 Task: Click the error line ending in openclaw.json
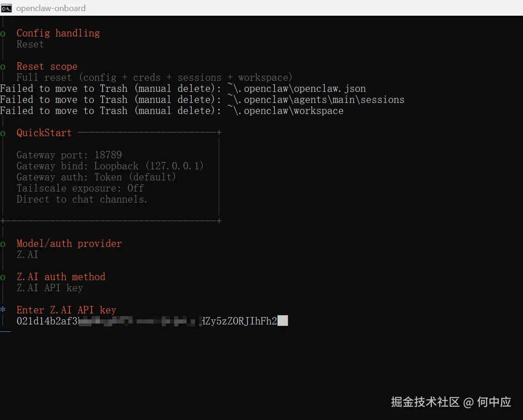pos(183,89)
